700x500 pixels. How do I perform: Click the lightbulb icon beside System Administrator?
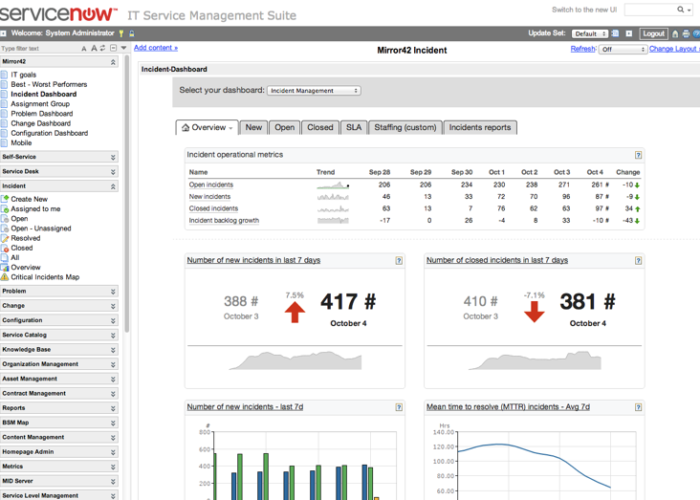click(x=121, y=33)
